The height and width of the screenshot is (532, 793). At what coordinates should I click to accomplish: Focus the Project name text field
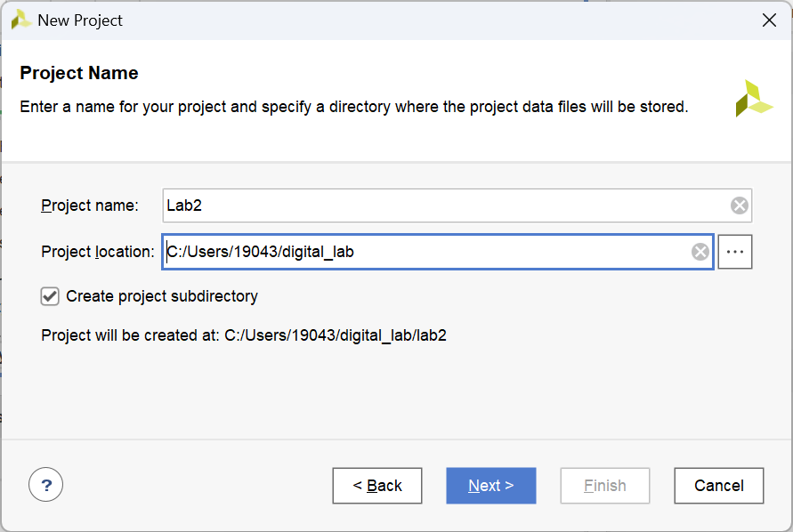tap(445, 206)
